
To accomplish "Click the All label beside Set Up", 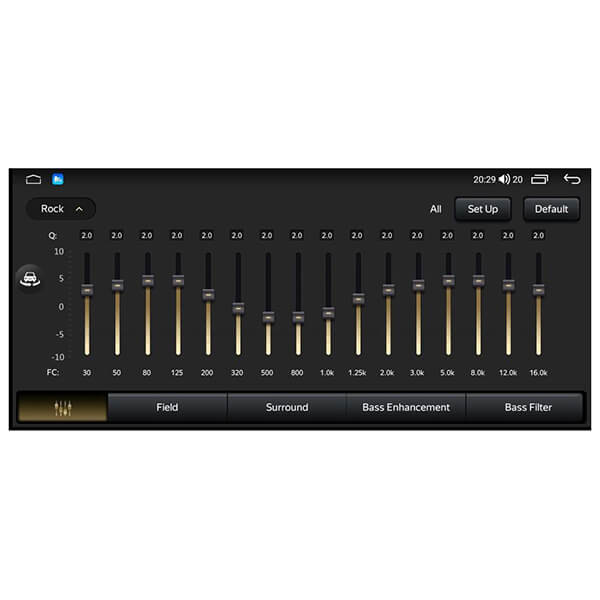I will click(x=435, y=209).
